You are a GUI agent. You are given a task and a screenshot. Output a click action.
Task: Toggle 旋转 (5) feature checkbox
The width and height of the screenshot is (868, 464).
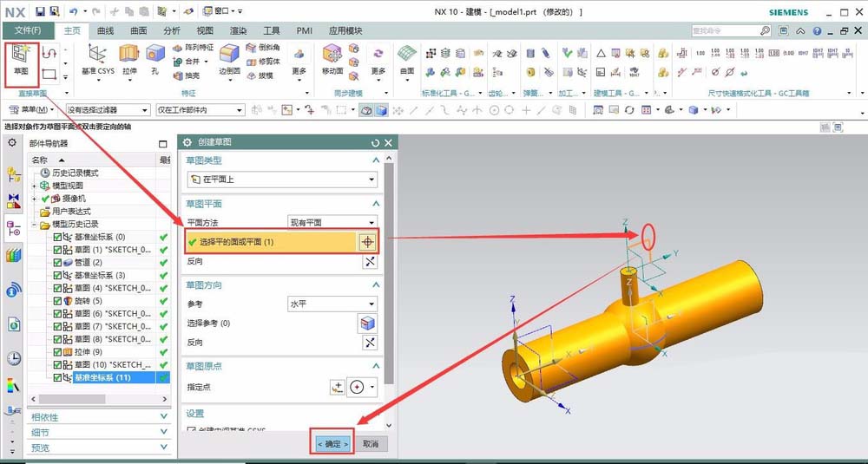click(57, 301)
